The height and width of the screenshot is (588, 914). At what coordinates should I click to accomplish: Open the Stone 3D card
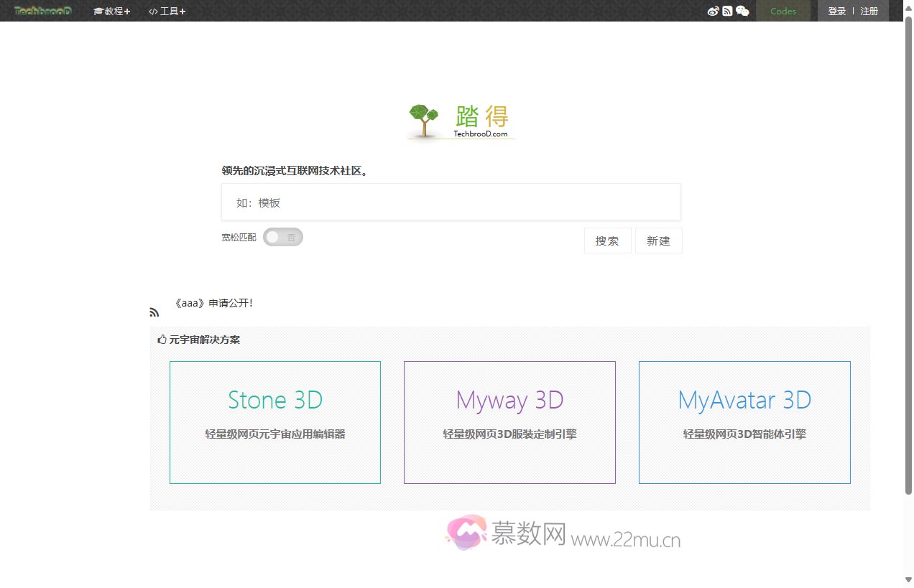(x=275, y=422)
